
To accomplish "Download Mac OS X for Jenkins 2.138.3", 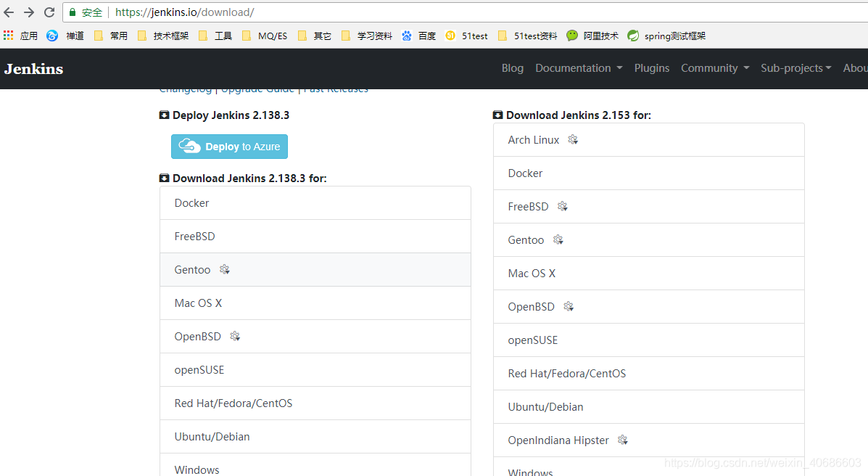I will click(315, 303).
